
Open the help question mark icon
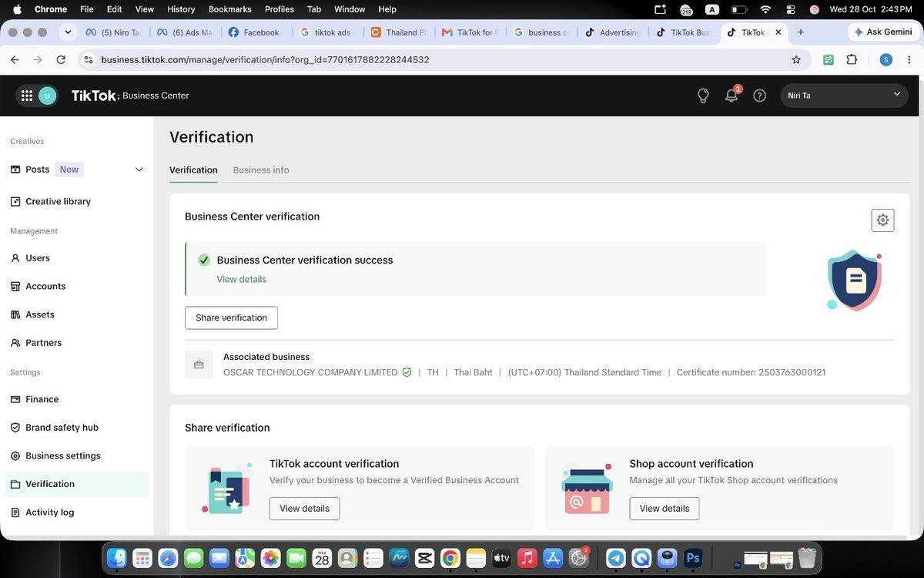[759, 96]
